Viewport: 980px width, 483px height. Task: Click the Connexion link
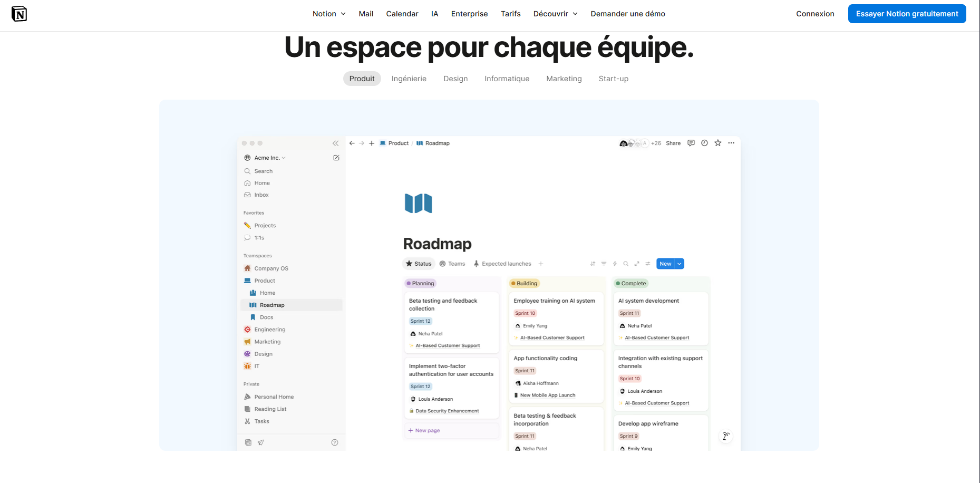pos(815,14)
